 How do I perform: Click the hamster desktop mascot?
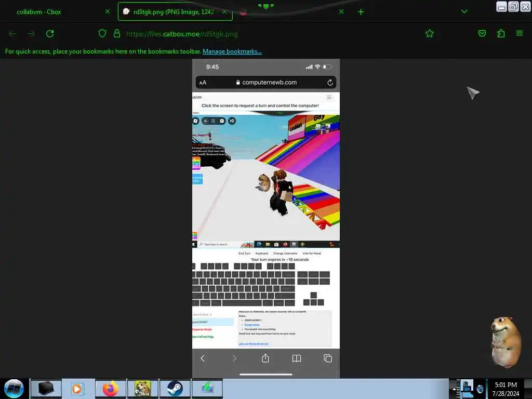pos(505,341)
